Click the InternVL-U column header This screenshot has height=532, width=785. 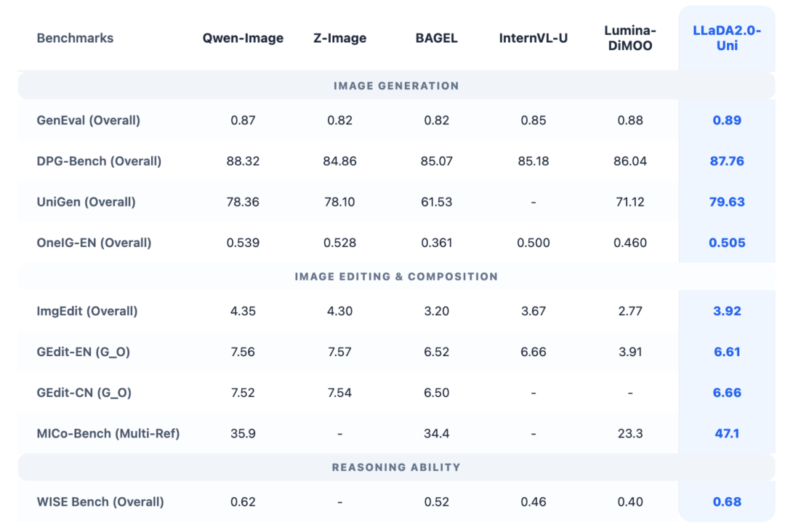[x=533, y=38]
